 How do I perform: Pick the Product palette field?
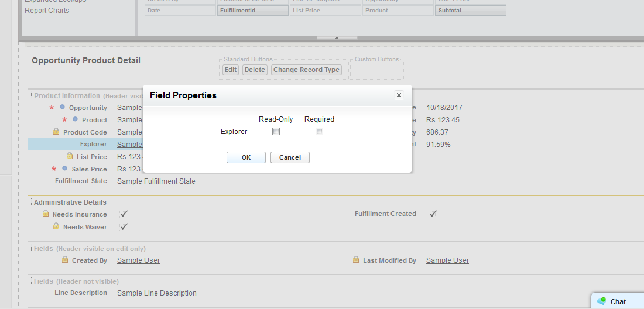click(x=398, y=11)
